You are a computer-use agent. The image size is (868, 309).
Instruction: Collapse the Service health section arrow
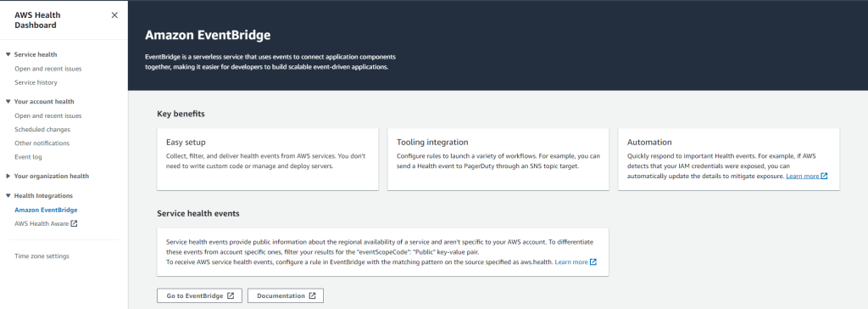(x=8, y=54)
